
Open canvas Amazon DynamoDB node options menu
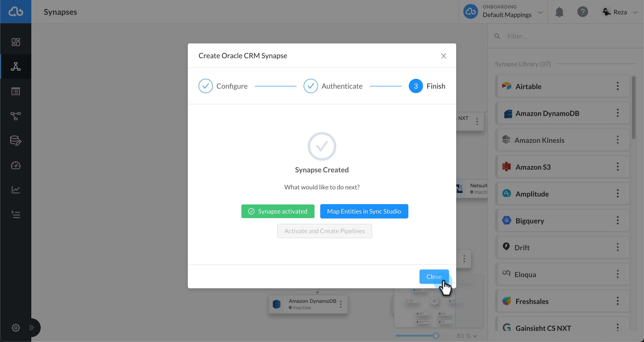pos(341,304)
